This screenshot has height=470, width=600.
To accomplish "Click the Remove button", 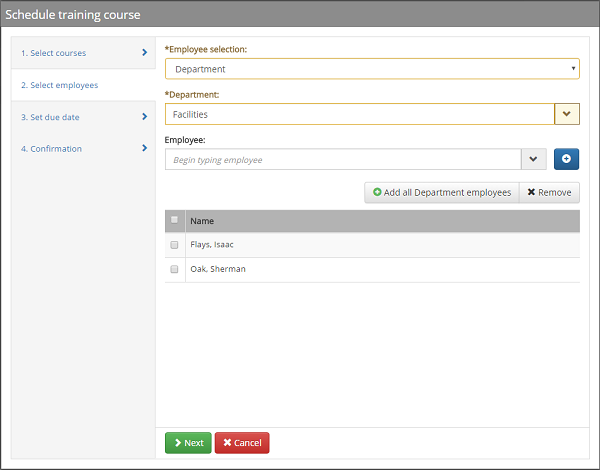I will click(549, 192).
